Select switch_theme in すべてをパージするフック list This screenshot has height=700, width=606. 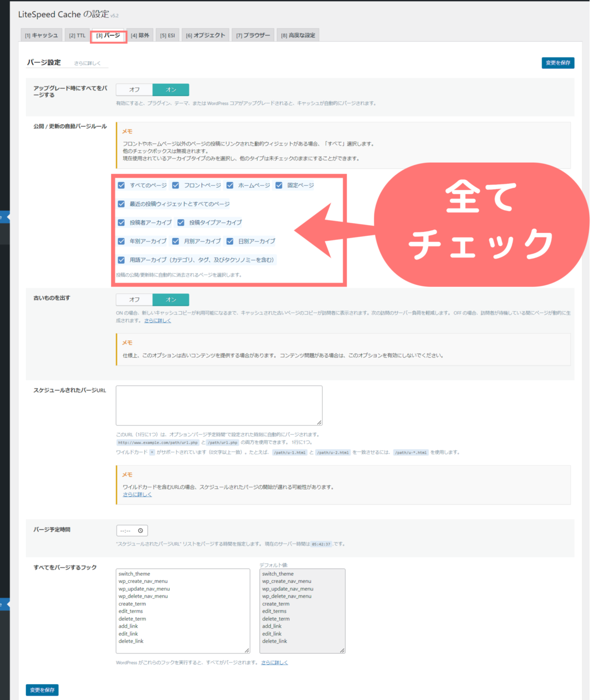point(135,574)
